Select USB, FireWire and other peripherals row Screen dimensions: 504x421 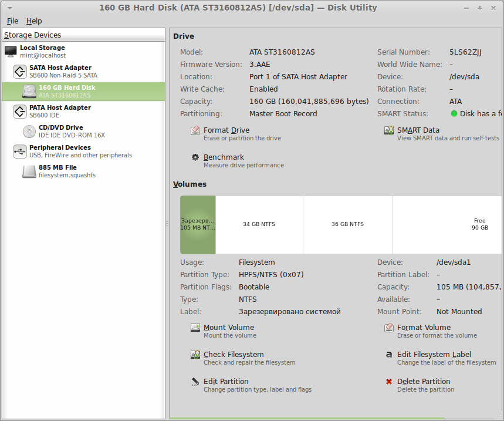[x=83, y=151]
